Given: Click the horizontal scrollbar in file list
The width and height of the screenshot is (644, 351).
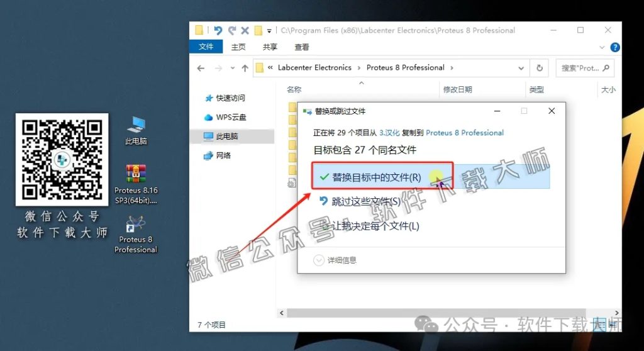Looking at the screenshot, I should click(x=435, y=313).
